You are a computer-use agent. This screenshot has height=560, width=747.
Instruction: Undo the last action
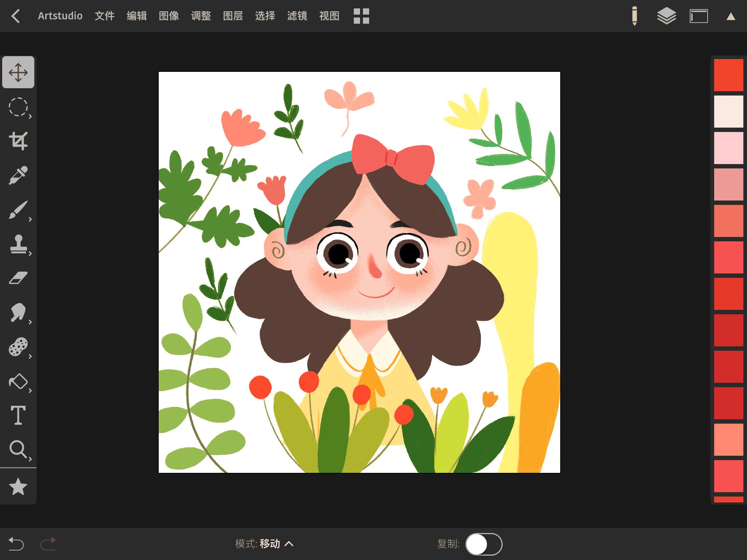16,544
